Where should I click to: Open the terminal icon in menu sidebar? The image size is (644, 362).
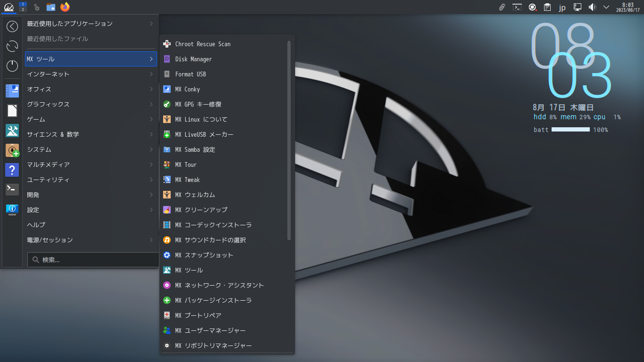[12, 189]
